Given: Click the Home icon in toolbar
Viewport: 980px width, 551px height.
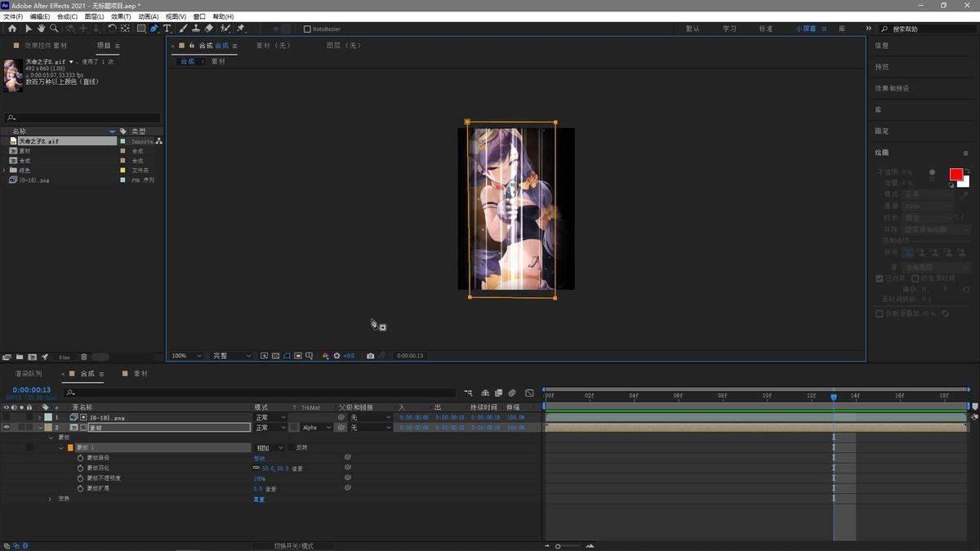Looking at the screenshot, I should coord(11,29).
